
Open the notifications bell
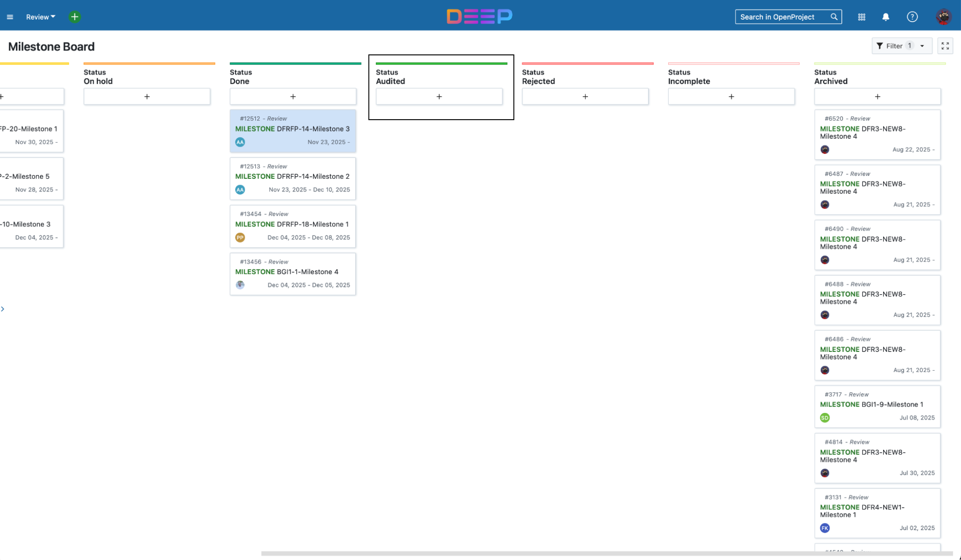tap(886, 17)
